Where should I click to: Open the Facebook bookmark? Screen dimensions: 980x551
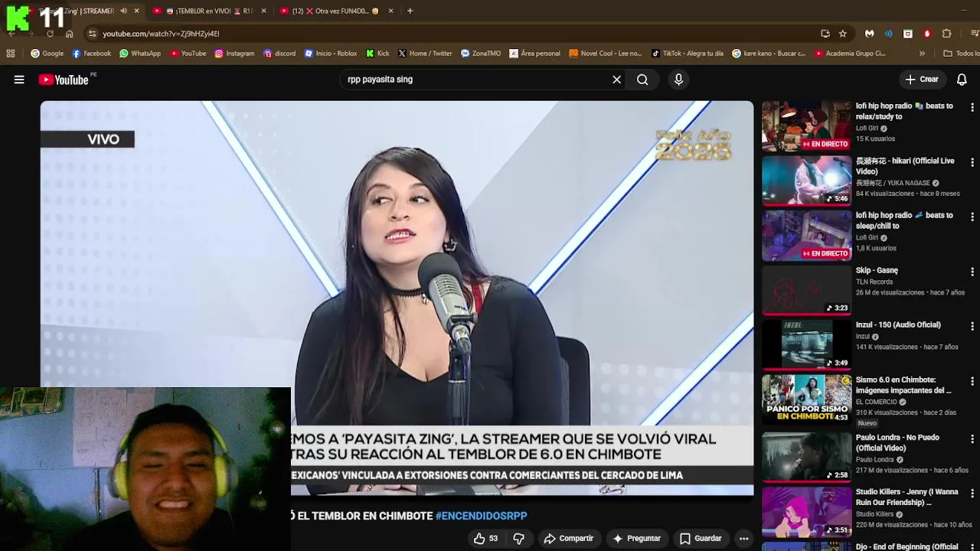92,54
